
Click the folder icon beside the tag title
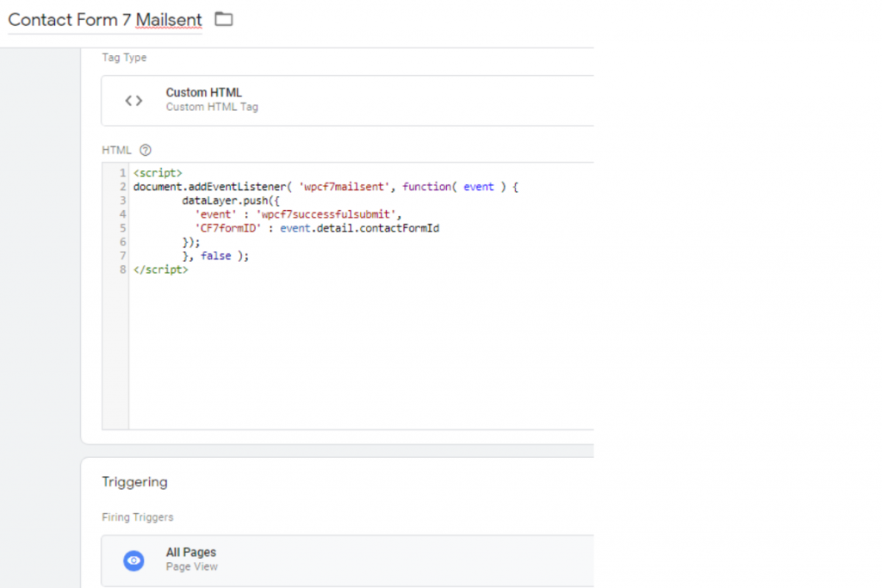223,18
